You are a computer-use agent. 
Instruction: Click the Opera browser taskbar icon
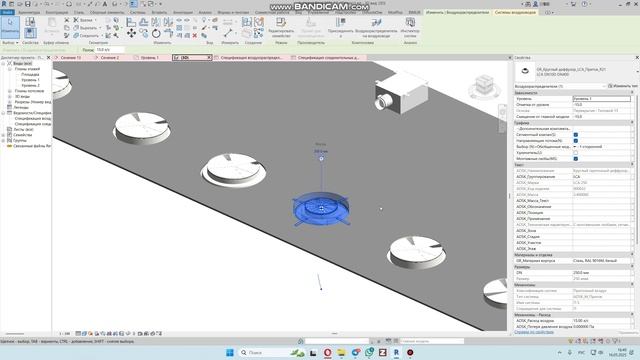pos(327,352)
